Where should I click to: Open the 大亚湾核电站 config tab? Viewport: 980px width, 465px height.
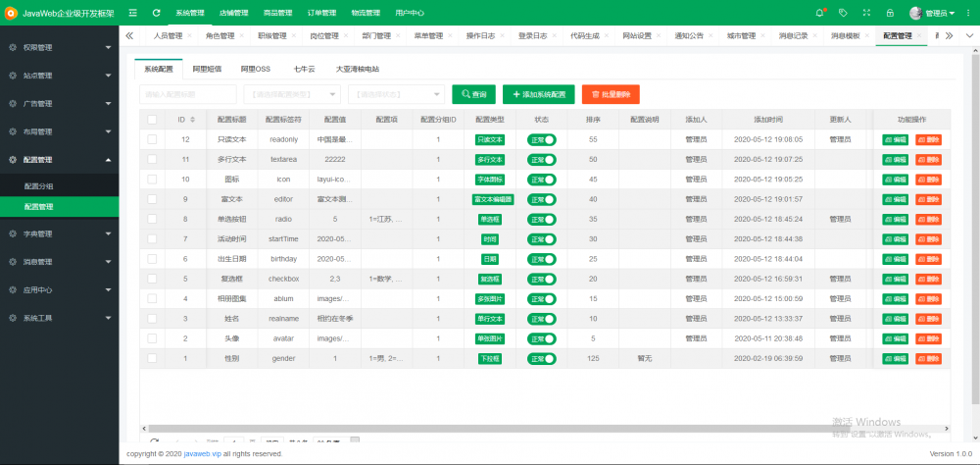point(358,70)
